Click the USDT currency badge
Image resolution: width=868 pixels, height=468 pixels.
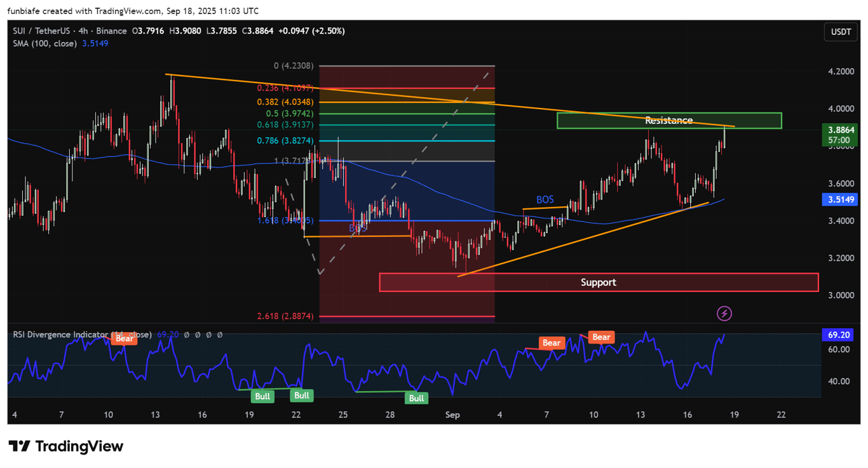[840, 32]
